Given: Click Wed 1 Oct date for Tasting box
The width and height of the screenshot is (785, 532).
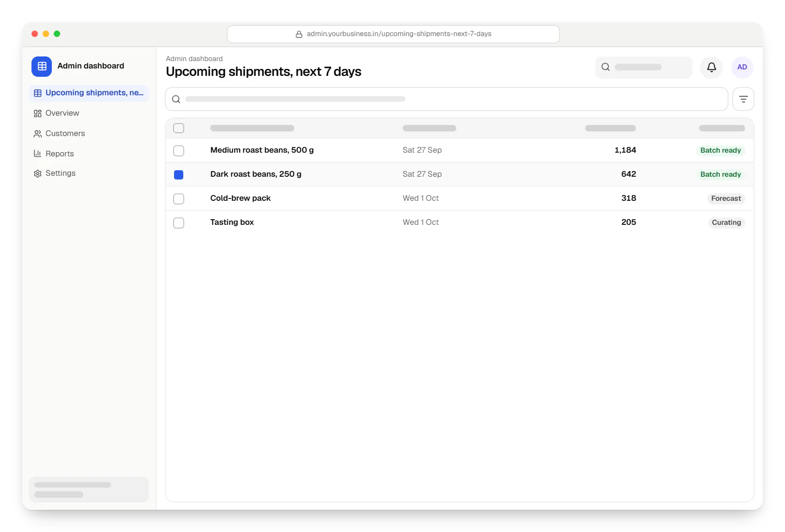Looking at the screenshot, I should [x=421, y=222].
